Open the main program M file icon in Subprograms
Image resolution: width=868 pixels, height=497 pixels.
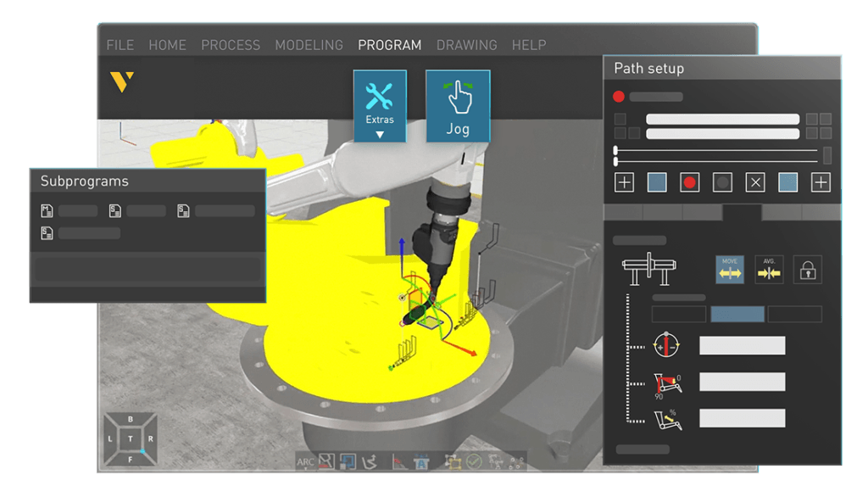click(47, 210)
